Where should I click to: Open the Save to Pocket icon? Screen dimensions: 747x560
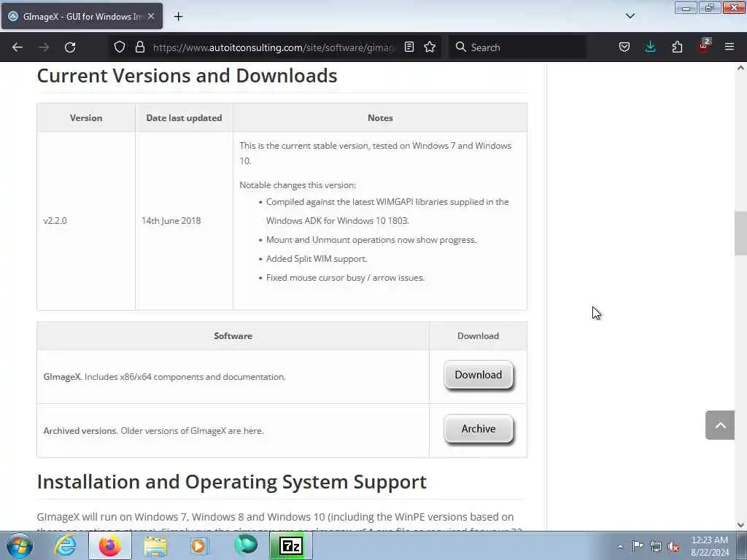point(624,47)
